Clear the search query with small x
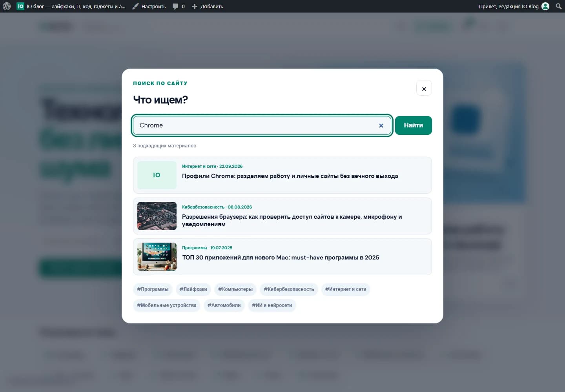 pos(381,126)
